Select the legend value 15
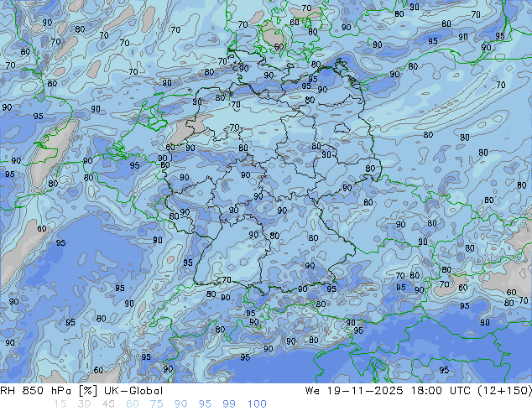Image resolution: width=532 pixels, height=411 pixels. pyautogui.click(x=60, y=404)
